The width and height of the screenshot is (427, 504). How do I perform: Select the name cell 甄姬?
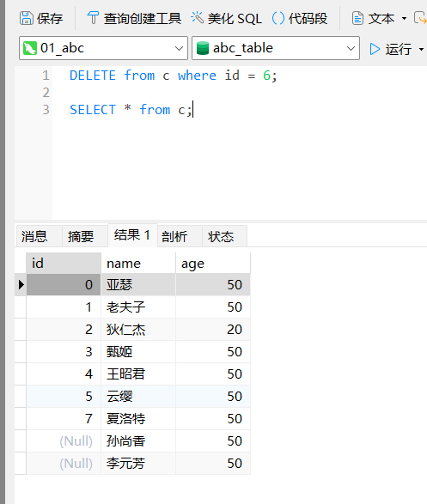pos(138,352)
